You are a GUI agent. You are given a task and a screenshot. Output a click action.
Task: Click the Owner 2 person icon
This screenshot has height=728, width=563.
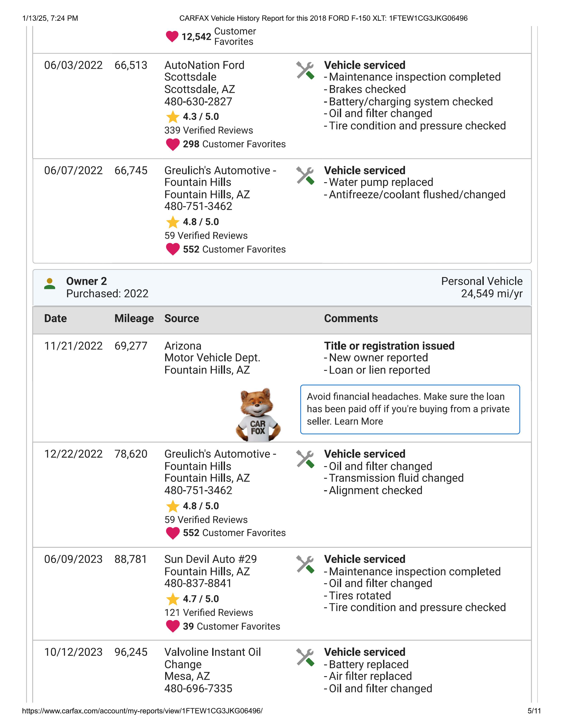coord(50,284)
